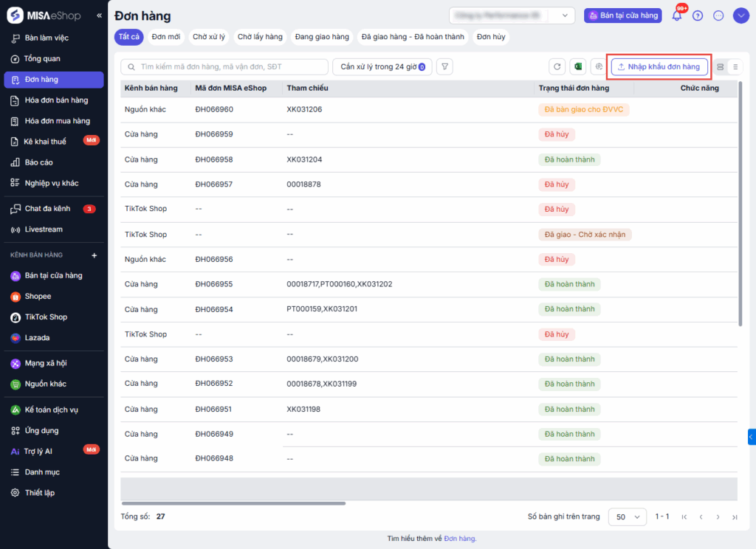The width and height of the screenshot is (756, 549).
Task: Switch to card view layout
Action: pos(721,67)
